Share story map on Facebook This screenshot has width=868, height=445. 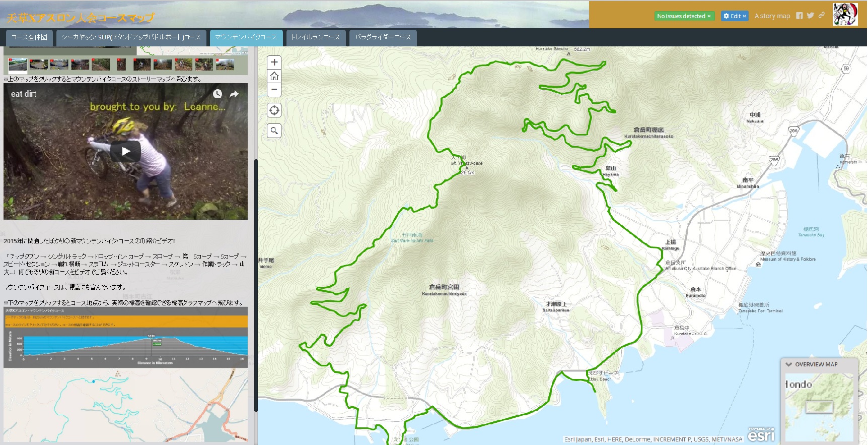pyautogui.click(x=799, y=16)
